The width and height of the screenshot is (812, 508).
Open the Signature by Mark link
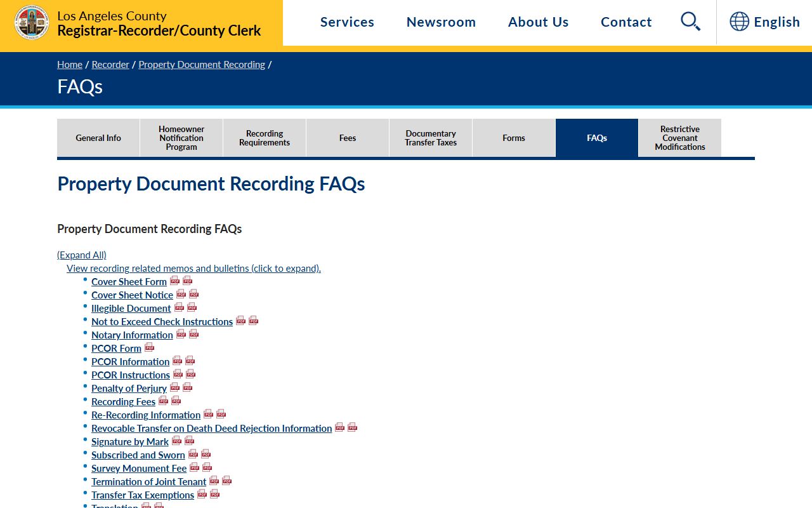click(130, 441)
